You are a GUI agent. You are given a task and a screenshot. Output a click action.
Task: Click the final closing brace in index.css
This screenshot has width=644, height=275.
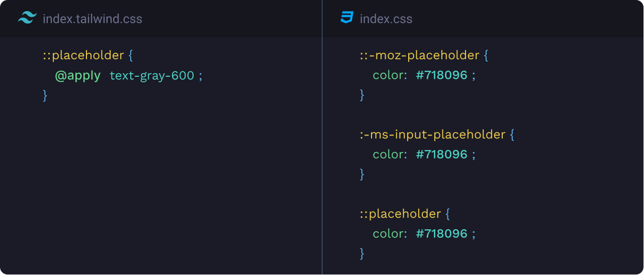coord(362,253)
